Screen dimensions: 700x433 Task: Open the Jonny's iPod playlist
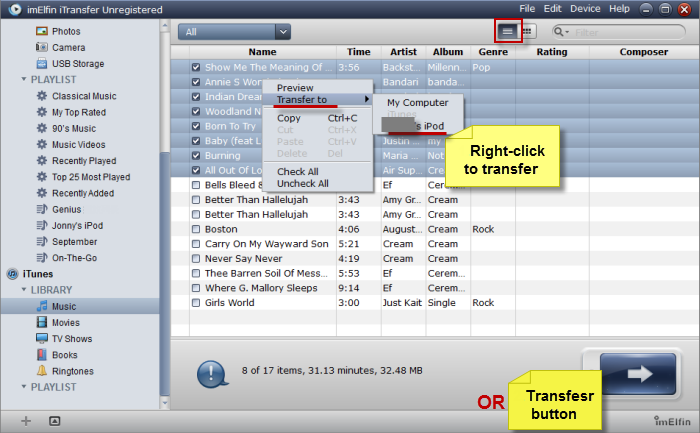(x=77, y=225)
